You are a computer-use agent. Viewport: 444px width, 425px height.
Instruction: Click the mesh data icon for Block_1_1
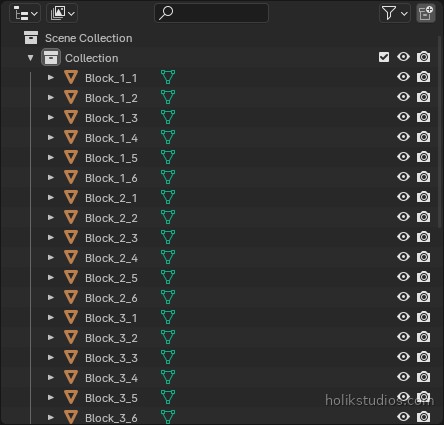(x=168, y=77)
